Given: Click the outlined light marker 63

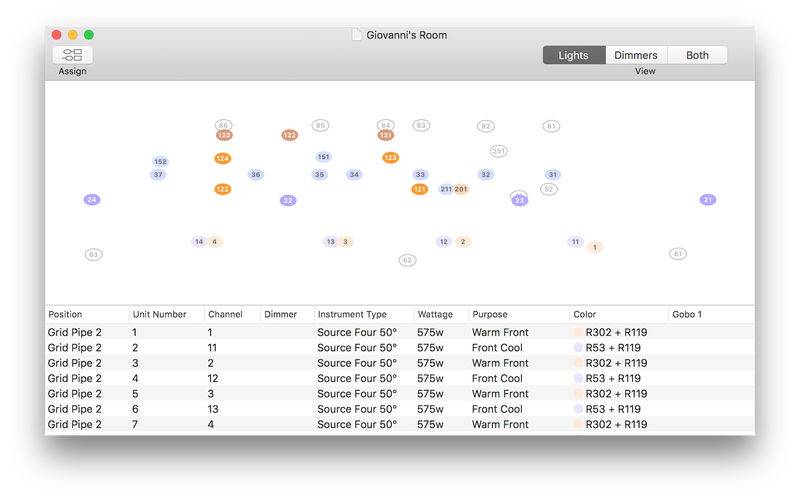Looking at the screenshot, I should (x=93, y=255).
